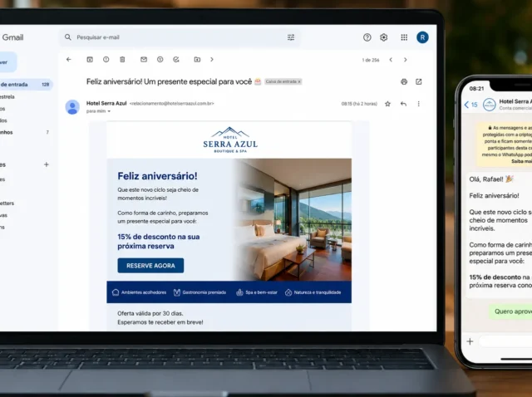Open email in new window
The height and width of the screenshot is (397, 532).
[419, 81]
